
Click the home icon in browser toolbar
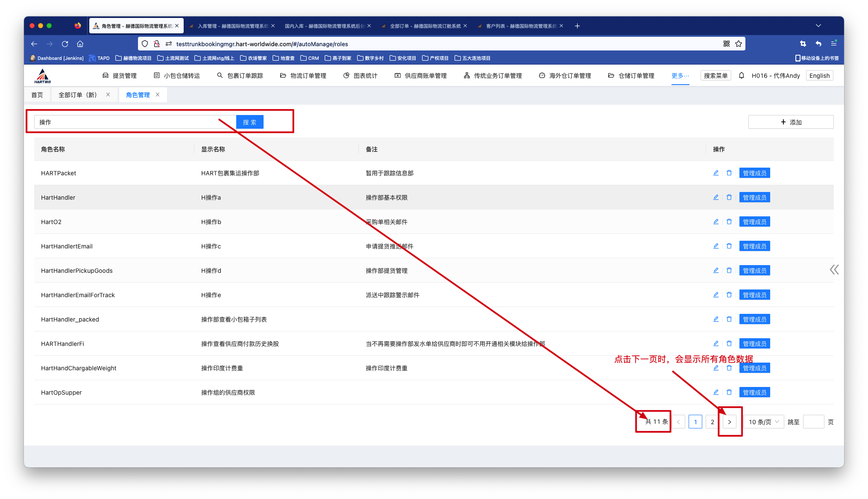pyautogui.click(x=80, y=44)
